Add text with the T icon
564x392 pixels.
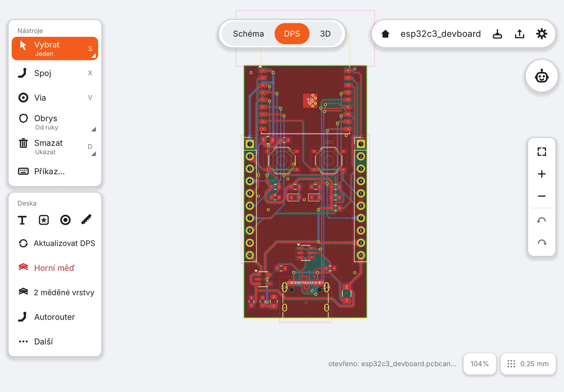point(22,220)
